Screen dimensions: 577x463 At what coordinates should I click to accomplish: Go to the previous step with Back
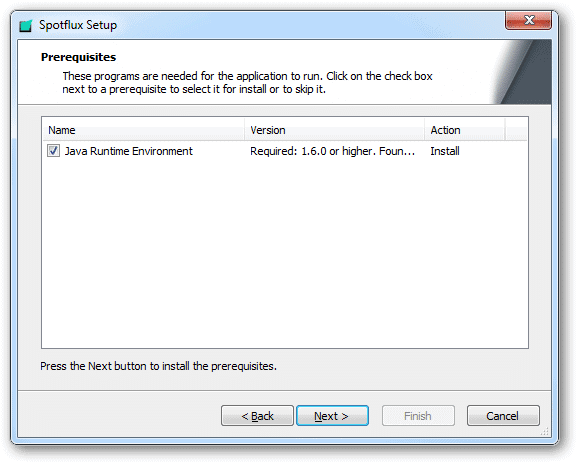click(x=257, y=416)
